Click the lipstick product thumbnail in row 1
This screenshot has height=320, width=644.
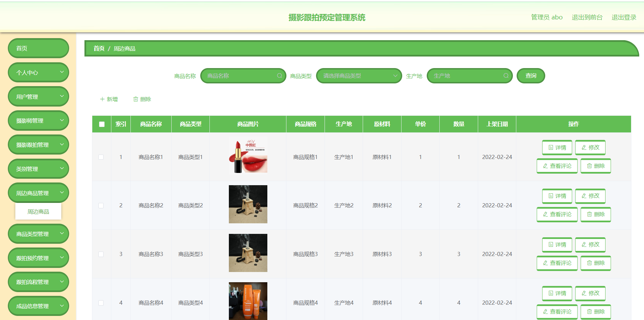pyautogui.click(x=248, y=156)
